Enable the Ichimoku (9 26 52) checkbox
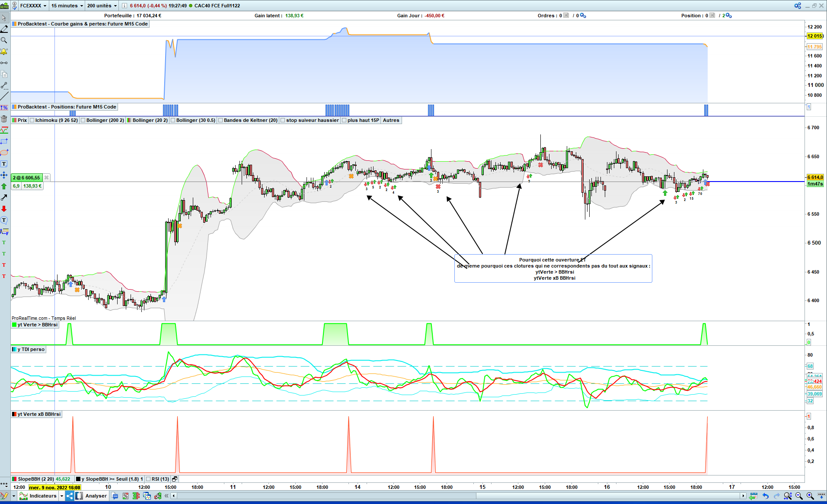The width and height of the screenshot is (827, 504). [32, 121]
